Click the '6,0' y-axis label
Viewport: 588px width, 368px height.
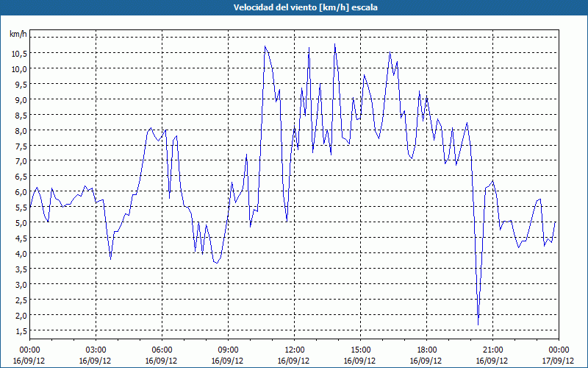point(21,192)
